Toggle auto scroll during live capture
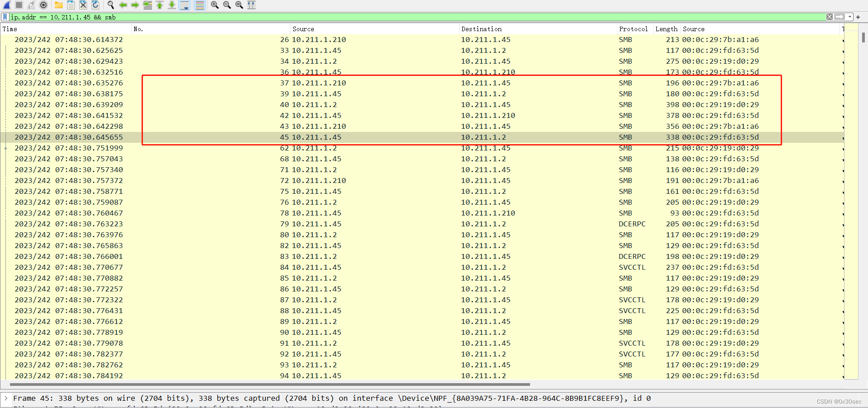This screenshot has width=868, height=408. click(185, 5)
